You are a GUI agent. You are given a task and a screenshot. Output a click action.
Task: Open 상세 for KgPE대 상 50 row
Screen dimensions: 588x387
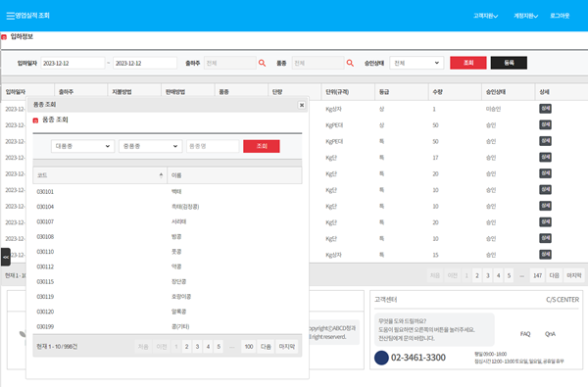[x=545, y=124]
